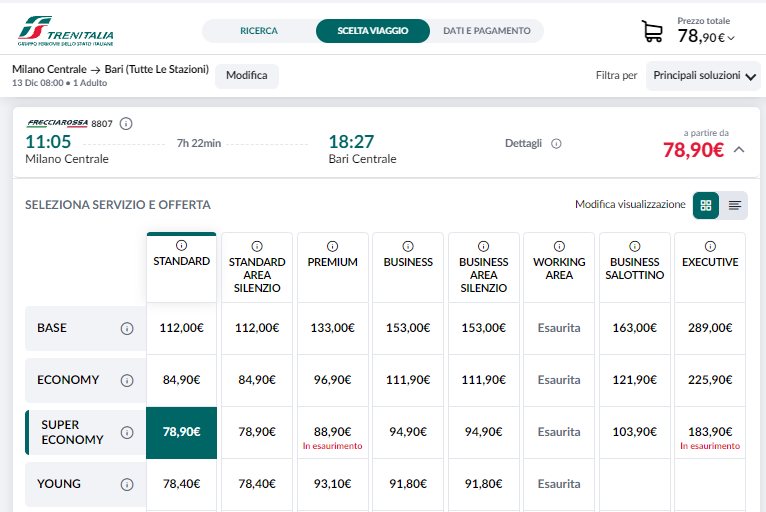Choose Standard Base fare 112,00€
Image resolution: width=766 pixels, height=512 pixels.
tap(181, 328)
